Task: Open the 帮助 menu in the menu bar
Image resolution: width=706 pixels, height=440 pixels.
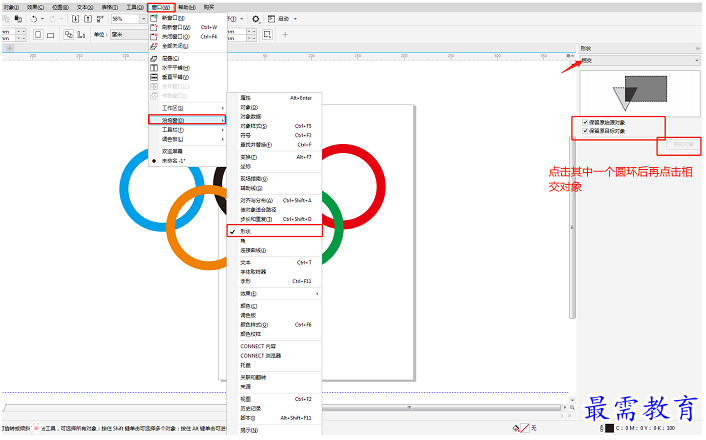Action: pyautogui.click(x=187, y=7)
